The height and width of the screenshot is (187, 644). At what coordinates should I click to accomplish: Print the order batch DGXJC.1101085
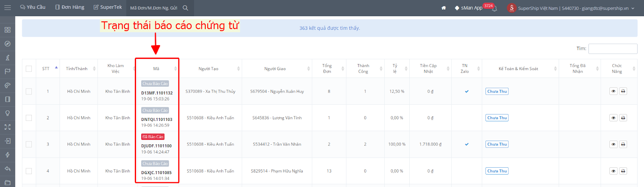623,171
